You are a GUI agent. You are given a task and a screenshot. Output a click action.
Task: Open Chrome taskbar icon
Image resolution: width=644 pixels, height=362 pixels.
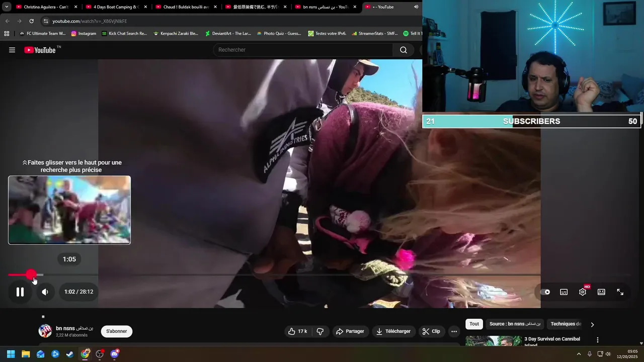click(85, 354)
